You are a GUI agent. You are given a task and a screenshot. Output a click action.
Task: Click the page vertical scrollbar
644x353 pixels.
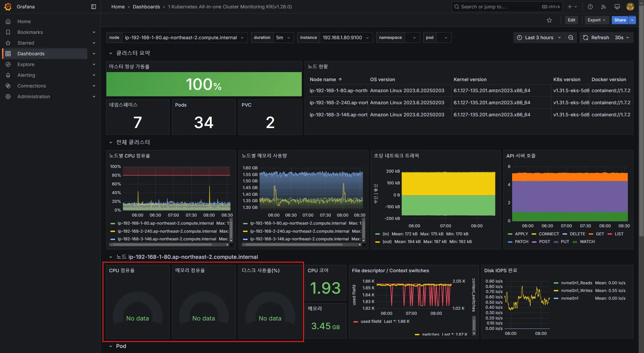pos(641,121)
